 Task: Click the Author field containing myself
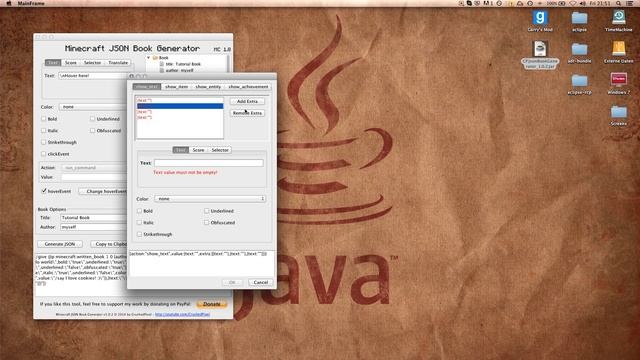pyautogui.click(x=94, y=227)
